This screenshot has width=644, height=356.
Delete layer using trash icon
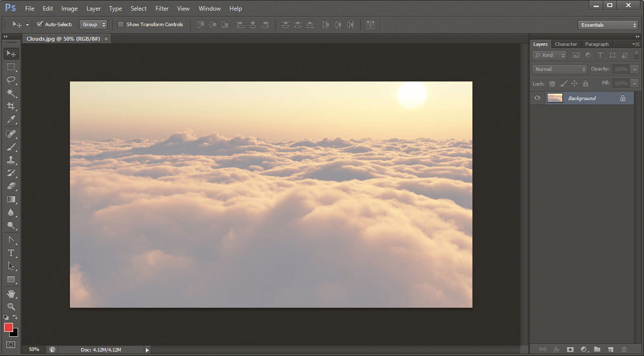624,349
